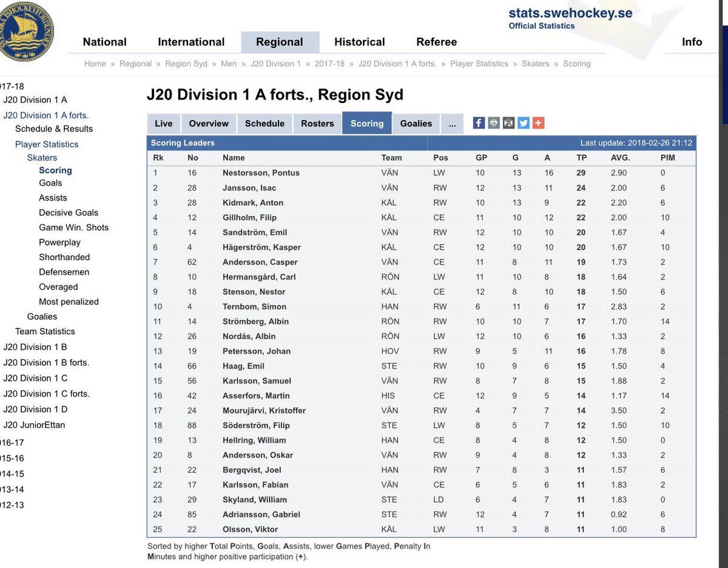Click player Nestorsson, Pontus
The image size is (728, 568).
pos(261,173)
